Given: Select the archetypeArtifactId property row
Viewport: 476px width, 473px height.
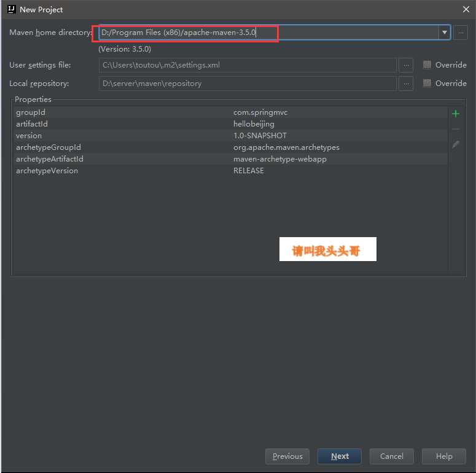Looking at the screenshot, I should pos(230,158).
